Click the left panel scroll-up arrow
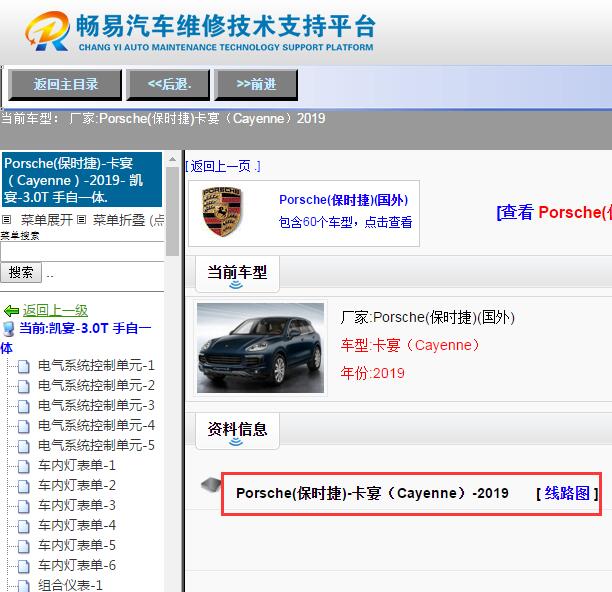The image size is (612, 592). click(x=172, y=159)
